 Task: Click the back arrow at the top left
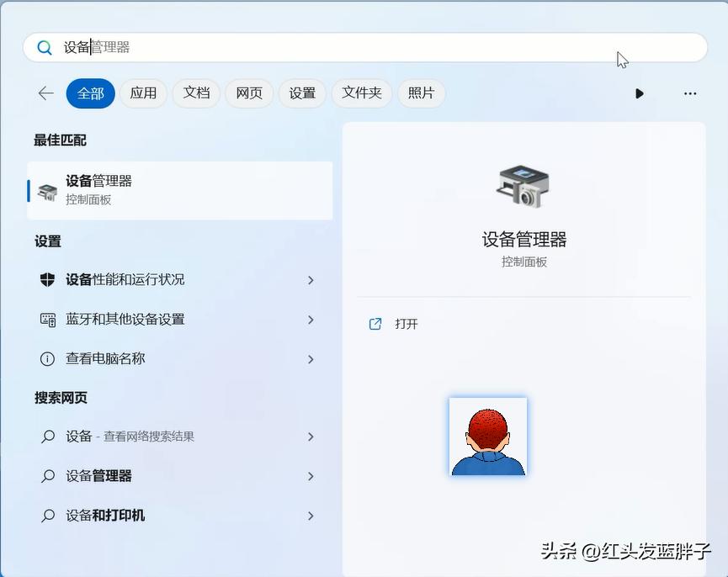45,93
